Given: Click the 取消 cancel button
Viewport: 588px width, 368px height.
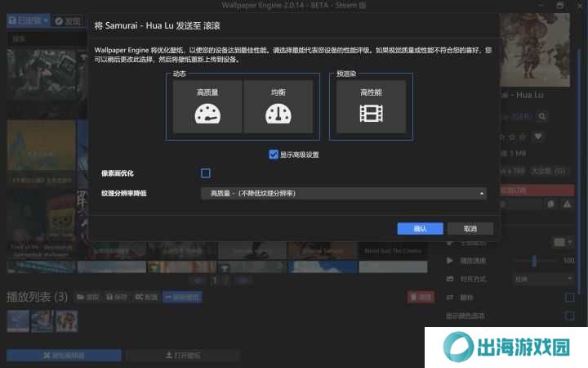Looking at the screenshot, I should (470, 229).
